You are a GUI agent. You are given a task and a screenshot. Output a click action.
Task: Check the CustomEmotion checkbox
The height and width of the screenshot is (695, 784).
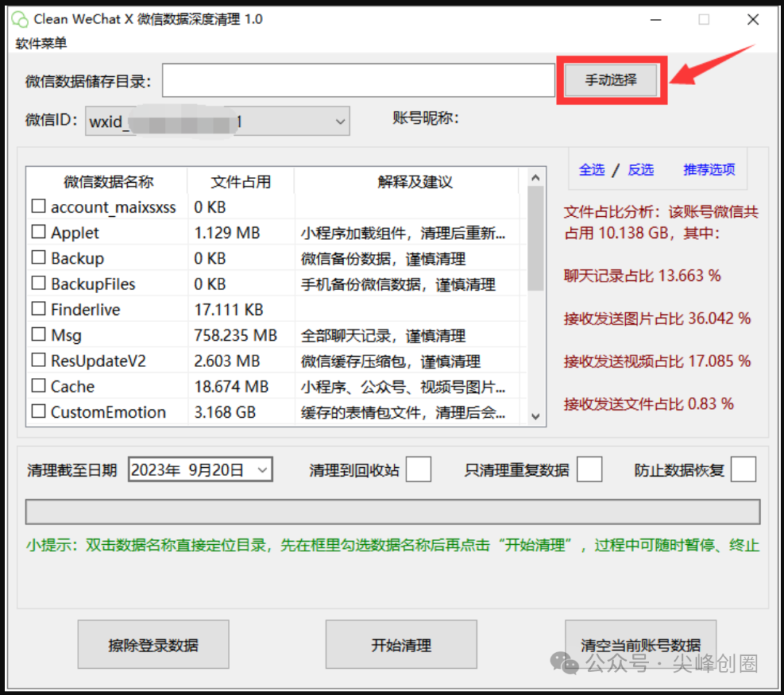(x=38, y=411)
